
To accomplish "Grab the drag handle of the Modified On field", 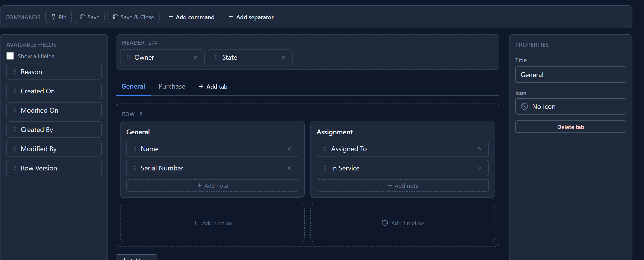I will (x=15, y=110).
